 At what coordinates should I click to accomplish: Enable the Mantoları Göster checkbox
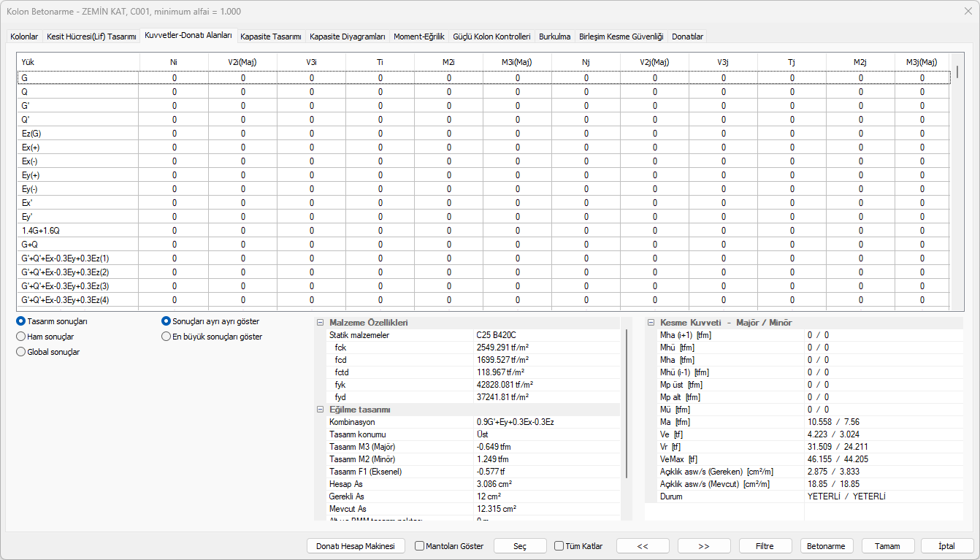[419, 545]
